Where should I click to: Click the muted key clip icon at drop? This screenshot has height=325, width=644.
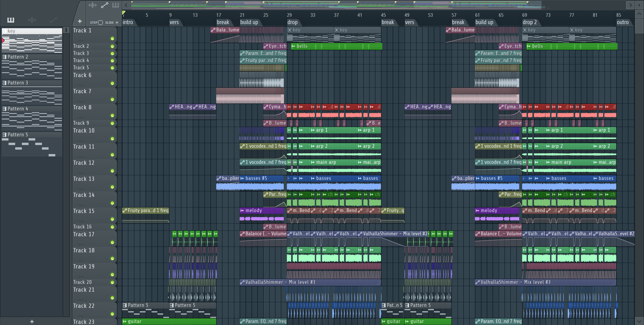[x=290, y=30]
